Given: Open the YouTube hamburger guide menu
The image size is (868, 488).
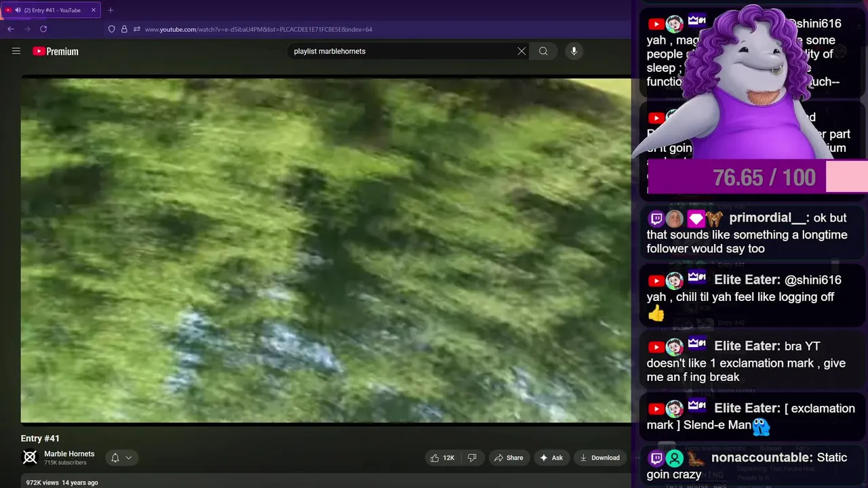Looking at the screenshot, I should tap(16, 51).
